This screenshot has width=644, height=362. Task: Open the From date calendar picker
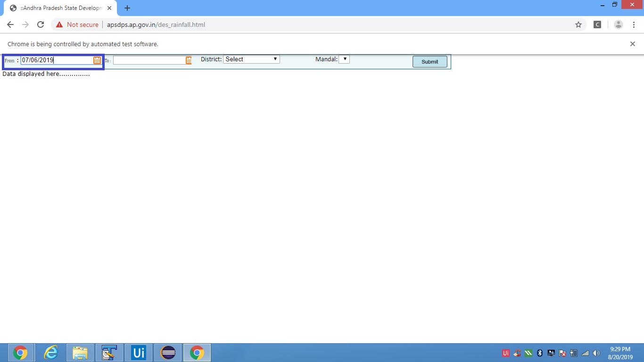click(x=97, y=60)
